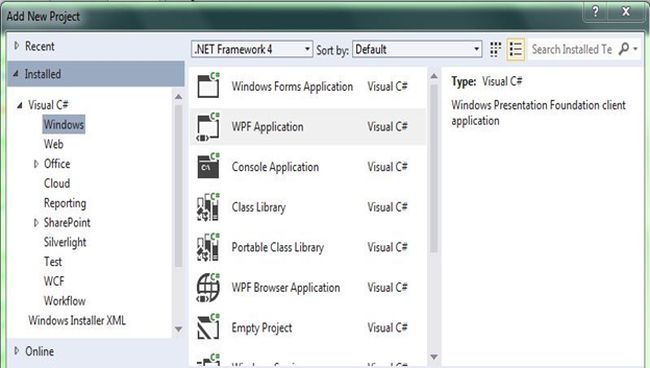Choose the Windows Forms Application template name

292,87
